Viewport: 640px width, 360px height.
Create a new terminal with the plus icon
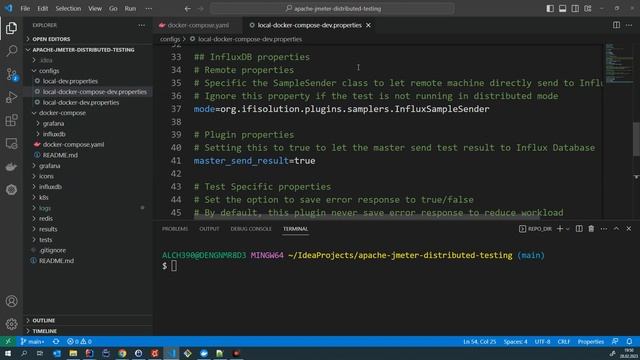pos(560,229)
